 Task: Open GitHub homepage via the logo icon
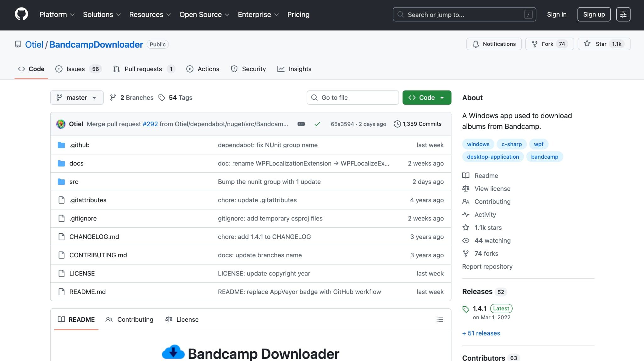[x=21, y=14]
